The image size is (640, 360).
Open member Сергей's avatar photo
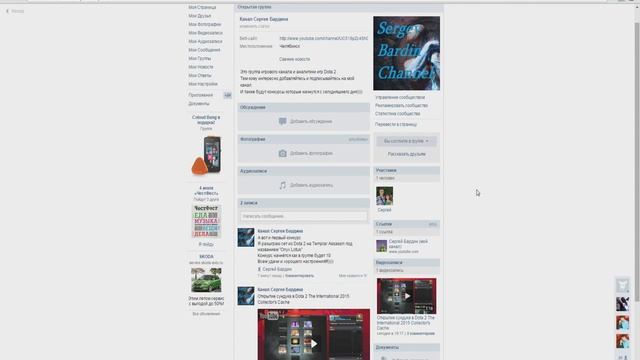pos(384,196)
